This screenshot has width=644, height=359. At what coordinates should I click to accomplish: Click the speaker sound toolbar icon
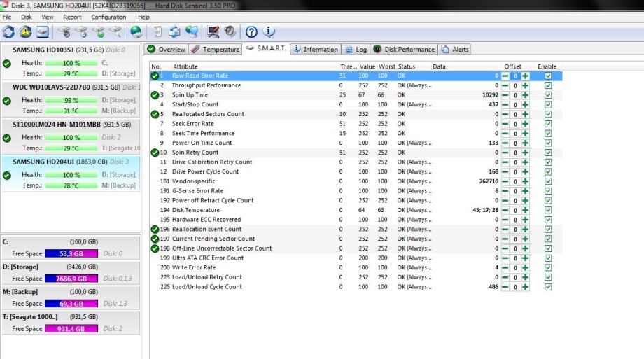click(230, 31)
